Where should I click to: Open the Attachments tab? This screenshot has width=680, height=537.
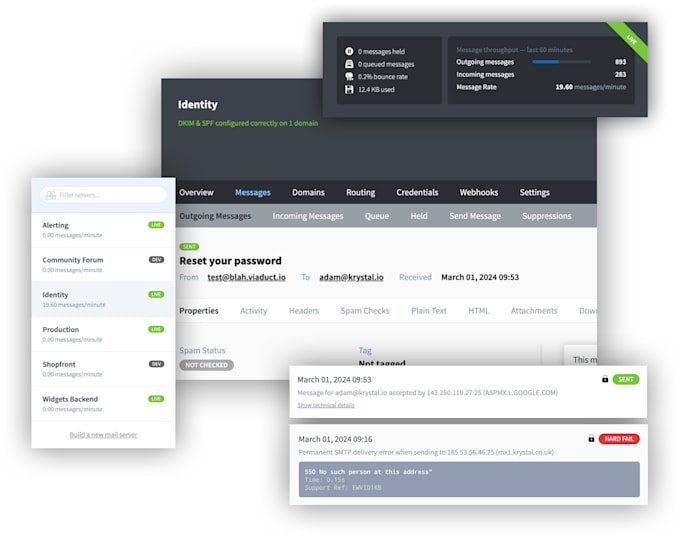(534, 311)
